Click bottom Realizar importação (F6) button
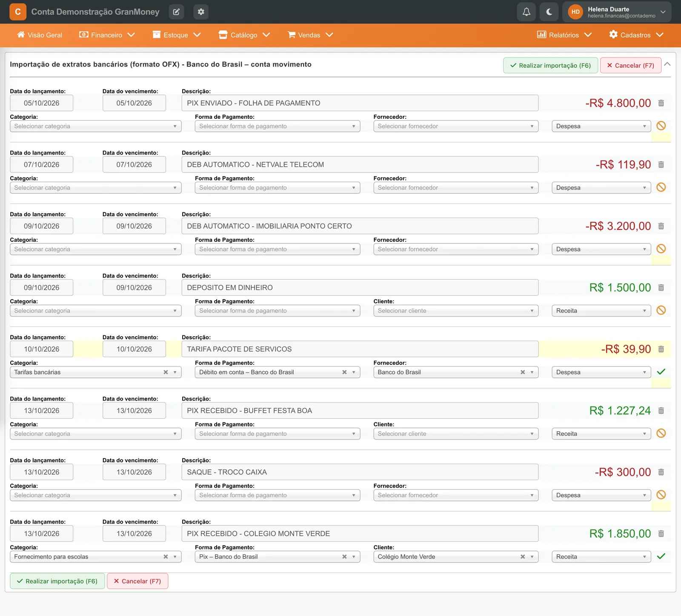Screen dimensions: 681x616 pos(57,581)
